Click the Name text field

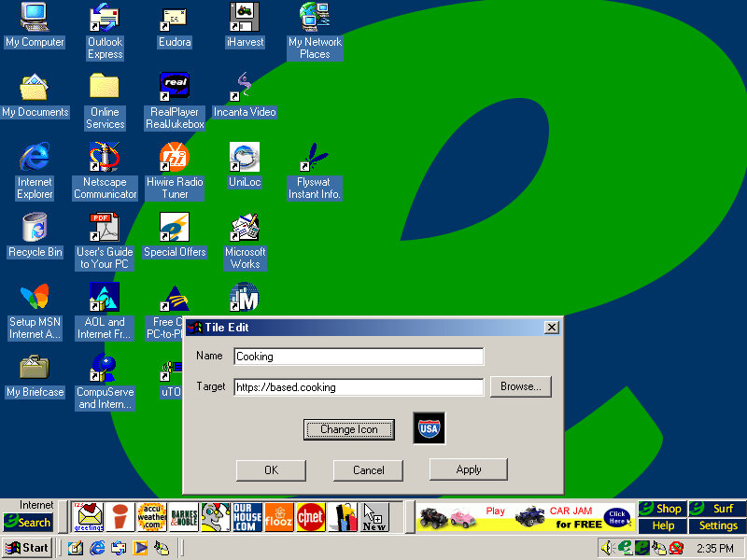[359, 356]
